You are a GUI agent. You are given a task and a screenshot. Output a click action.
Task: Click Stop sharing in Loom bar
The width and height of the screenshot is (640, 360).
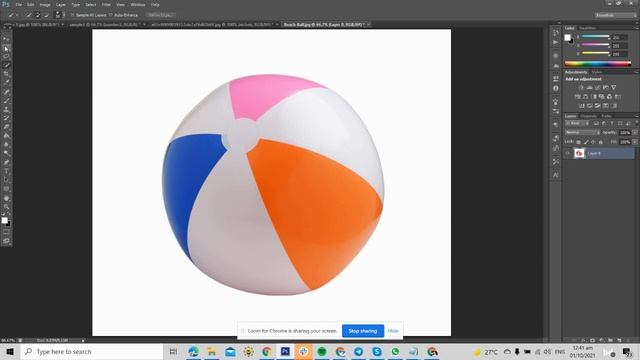[363, 331]
